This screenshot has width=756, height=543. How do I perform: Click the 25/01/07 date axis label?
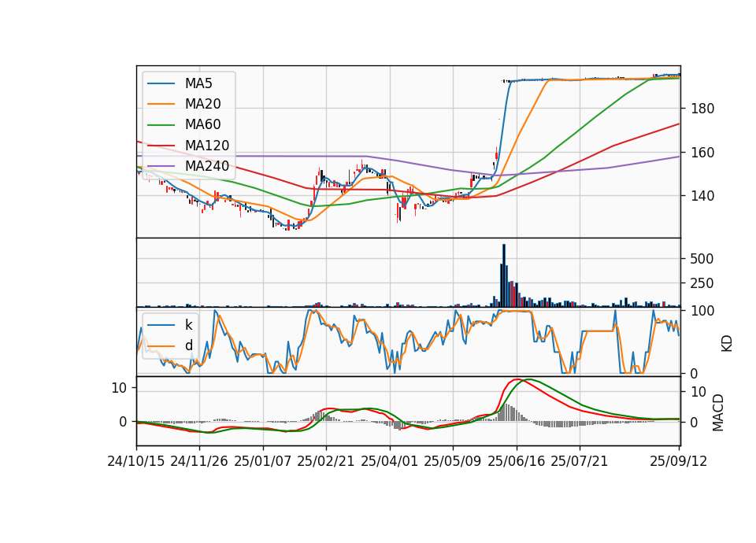[x=263, y=461]
